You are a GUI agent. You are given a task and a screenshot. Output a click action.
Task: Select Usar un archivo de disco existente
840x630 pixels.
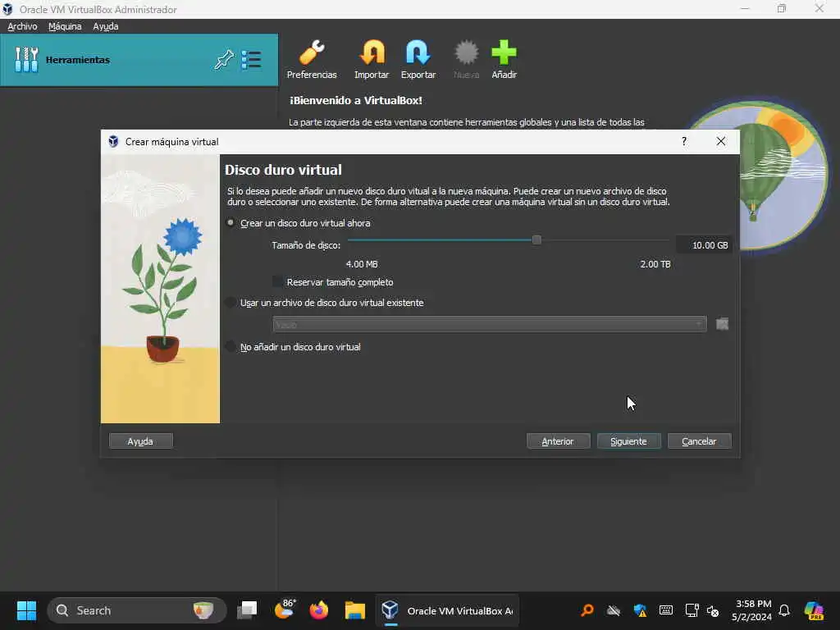point(231,303)
